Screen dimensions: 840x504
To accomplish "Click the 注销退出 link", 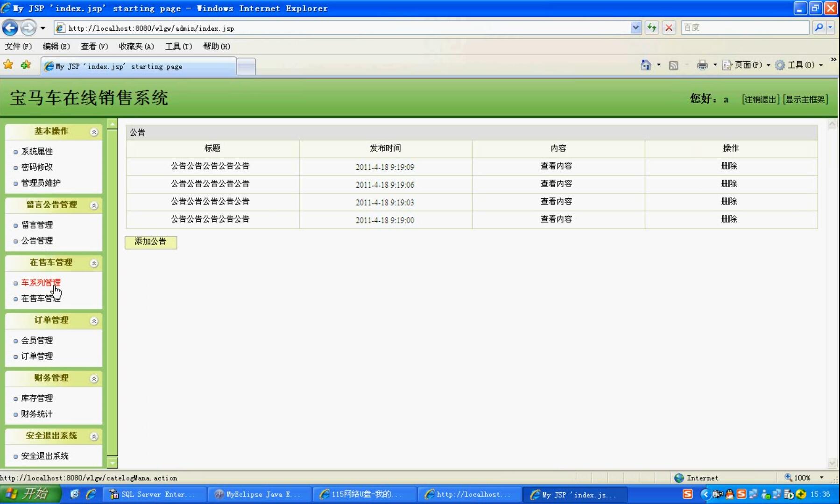I will 761,99.
